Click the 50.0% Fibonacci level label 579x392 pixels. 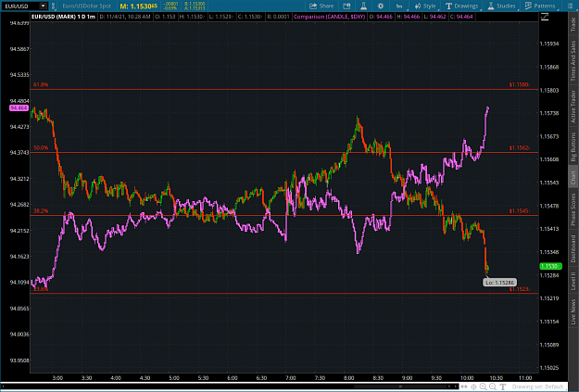tap(41, 147)
